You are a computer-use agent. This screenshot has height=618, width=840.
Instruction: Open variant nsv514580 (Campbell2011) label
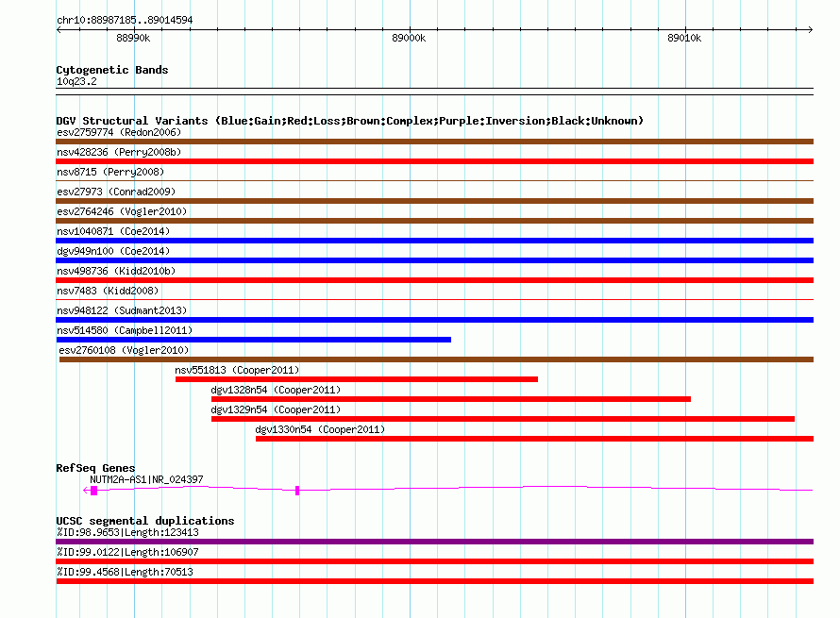pyautogui.click(x=125, y=330)
